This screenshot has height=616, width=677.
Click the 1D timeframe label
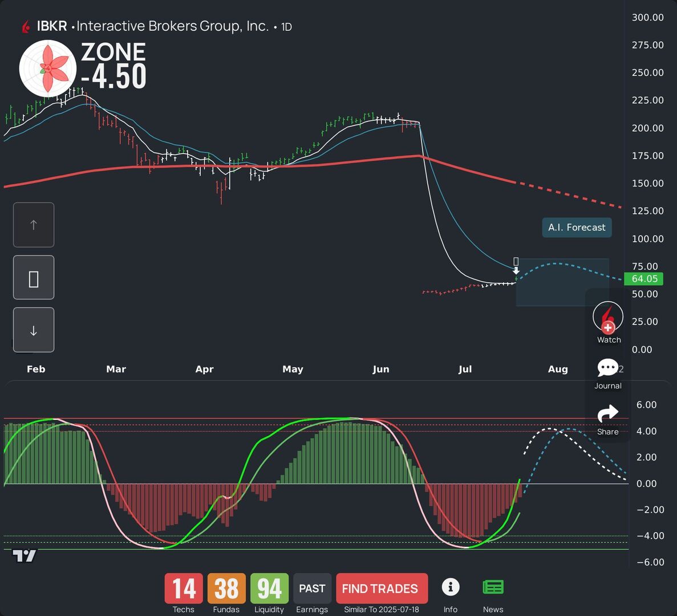pyautogui.click(x=286, y=27)
